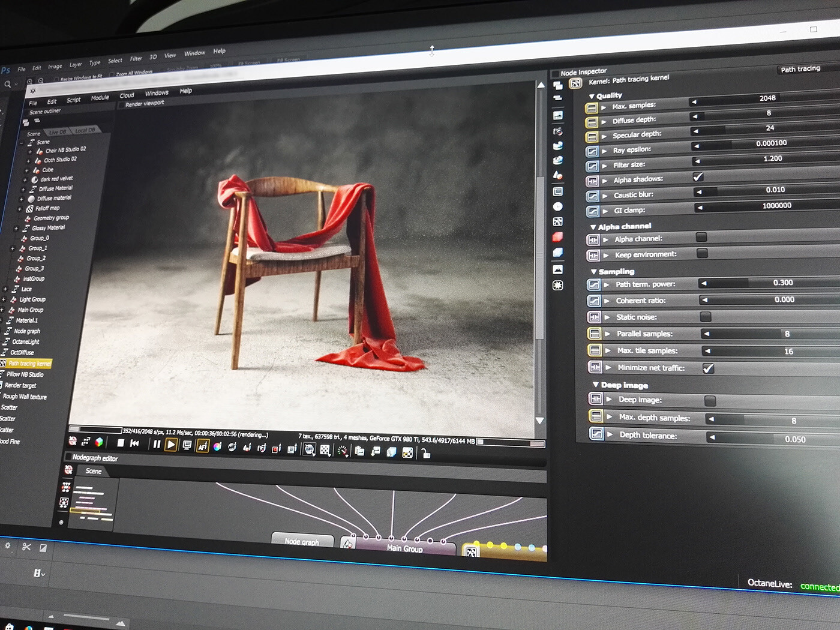Click the Octane logo at the render toolbar start
This screenshot has height=630, width=840.
pos(73,441)
